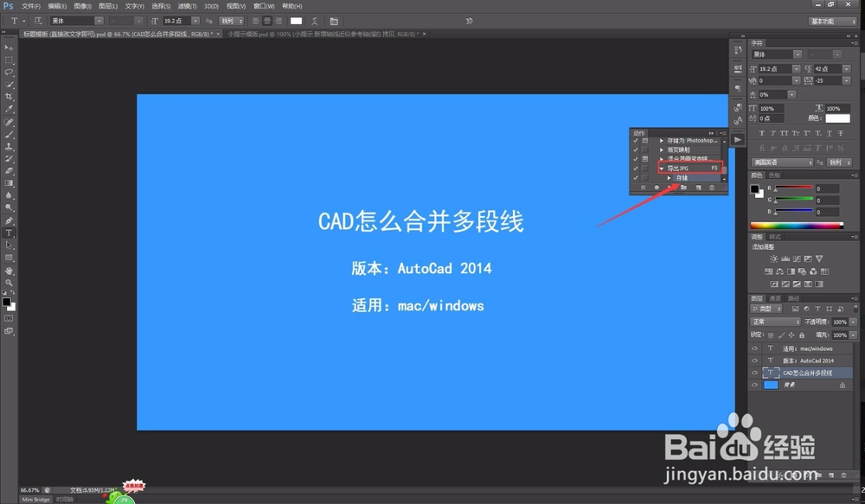Click the faux bold T style button
Image resolution: width=865 pixels, height=504 pixels.
coord(762,133)
